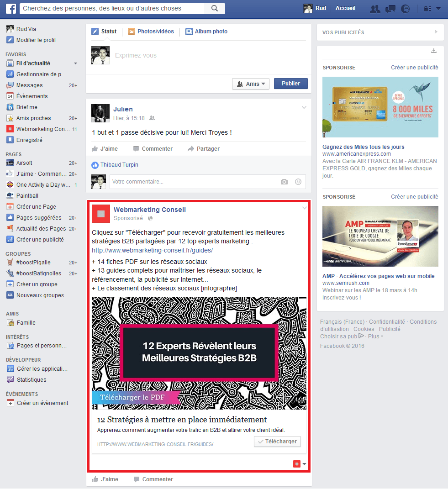Open the account settings caret top right
This screenshot has height=489, width=448.
point(437,8)
